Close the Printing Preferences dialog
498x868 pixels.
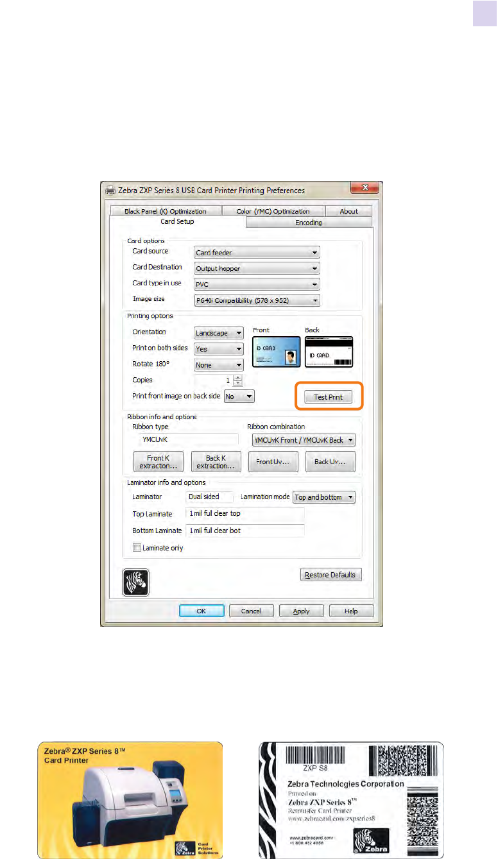(365, 188)
